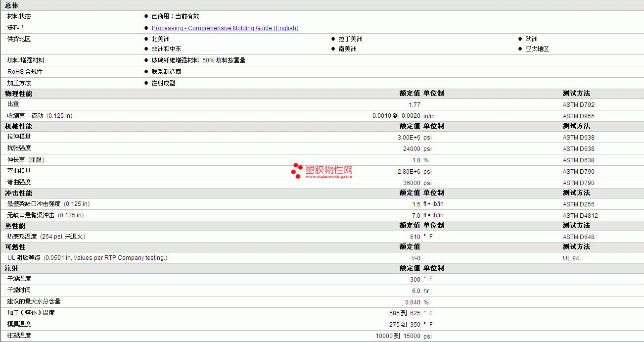Select the 收缩率 - 流动 row label
Viewport: 644px width, 342px height.
coord(40,116)
